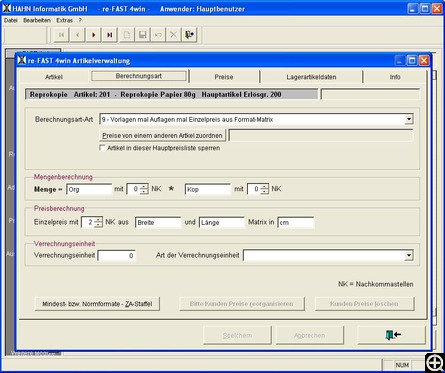This screenshot has width=445, height=373.
Task: Click Preise von einem anderen Artikel zuordnen
Action: (162, 136)
